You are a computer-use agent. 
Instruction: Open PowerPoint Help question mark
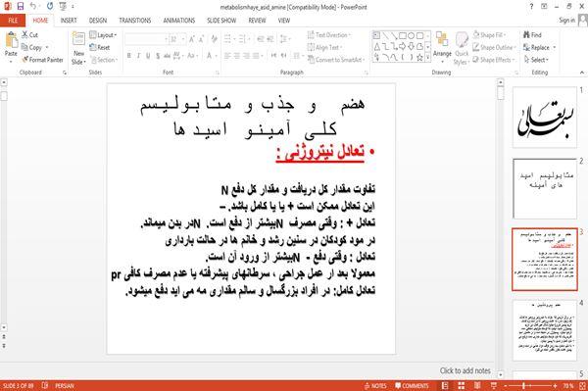531,7
